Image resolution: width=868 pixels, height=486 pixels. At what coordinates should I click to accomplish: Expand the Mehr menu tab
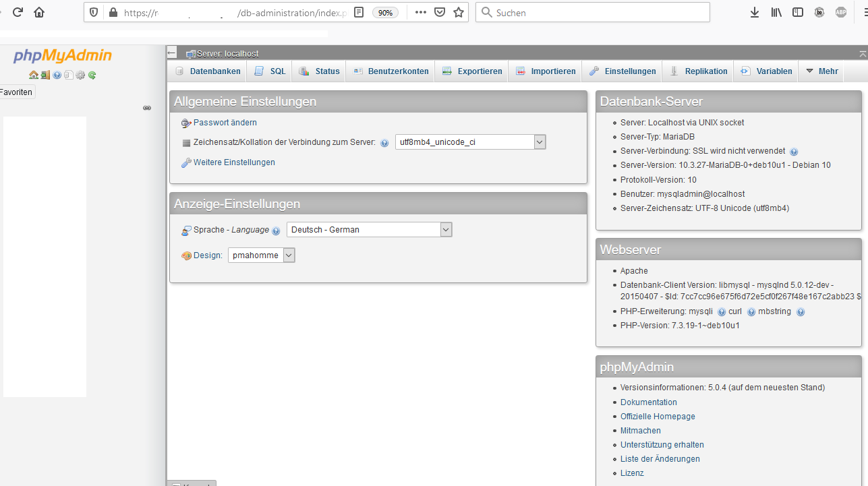(821, 71)
